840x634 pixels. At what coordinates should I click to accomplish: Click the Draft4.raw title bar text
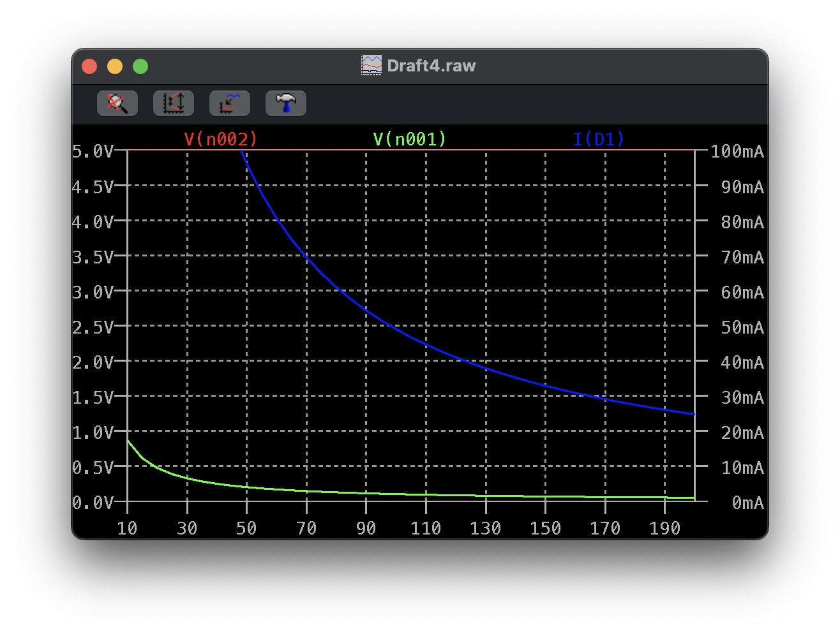tap(431, 64)
